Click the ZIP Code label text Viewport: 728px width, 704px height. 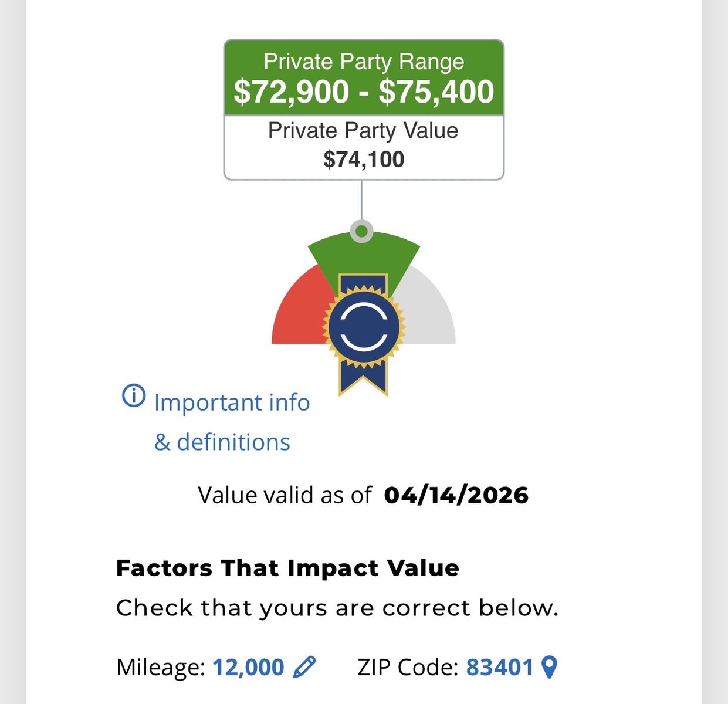408,668
